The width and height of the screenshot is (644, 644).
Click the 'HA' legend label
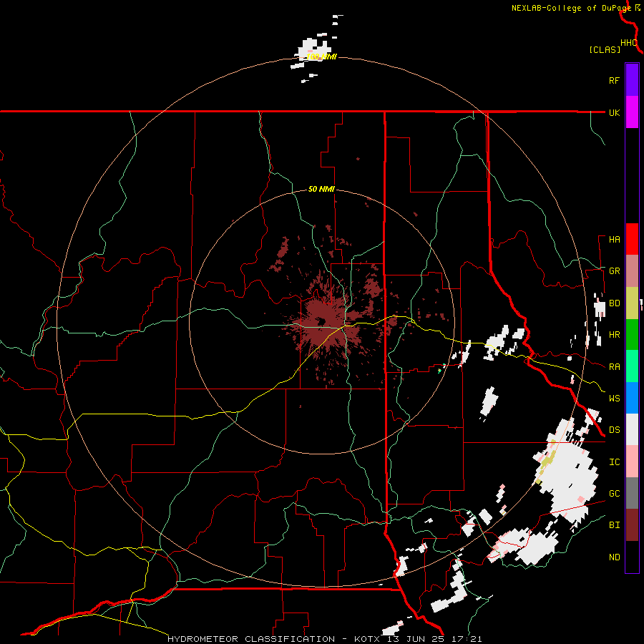(614, 240)
